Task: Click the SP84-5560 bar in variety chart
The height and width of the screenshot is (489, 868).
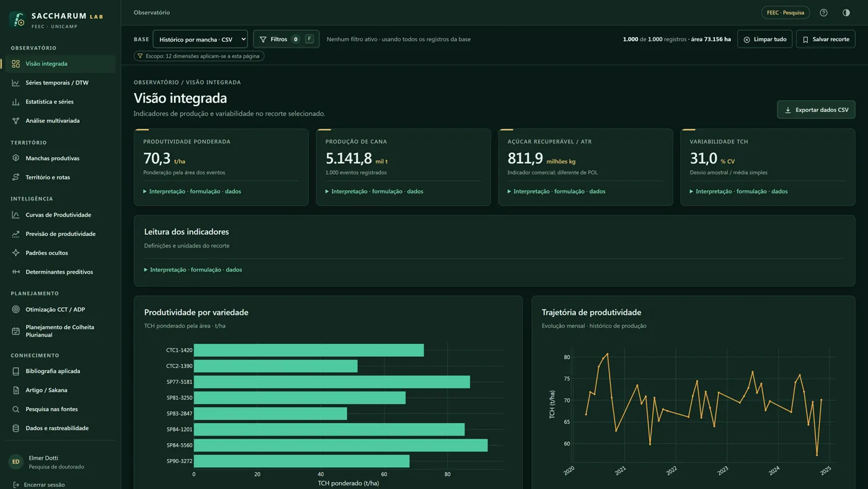Action: pyautogui.click(x=340, y=445)
